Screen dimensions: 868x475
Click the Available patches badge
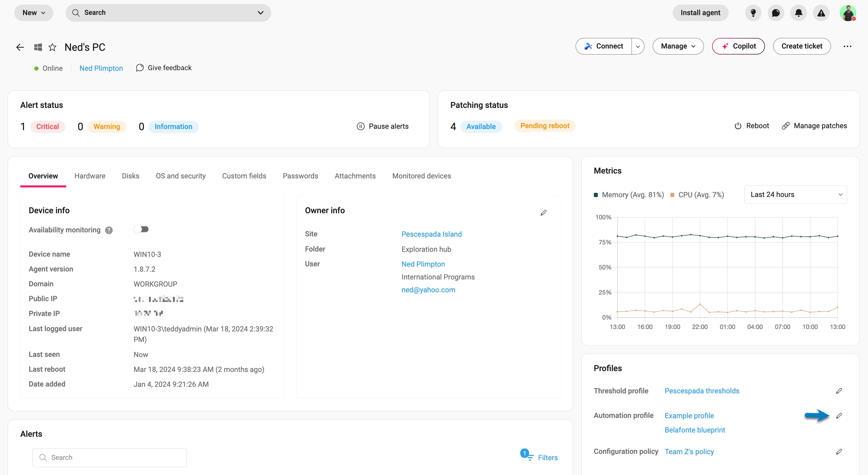[x=481, y=127]
